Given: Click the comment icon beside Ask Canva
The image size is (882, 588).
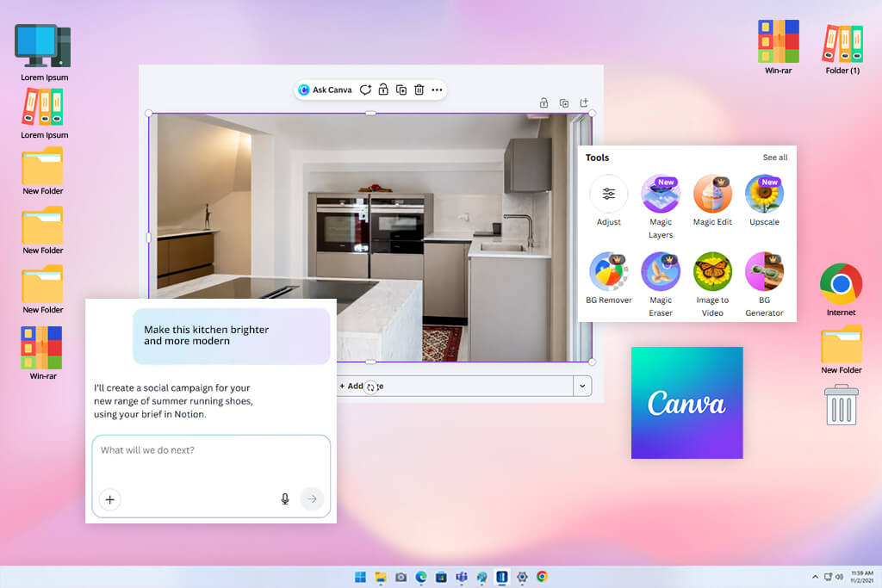Looking at the screenshot, I should (x=365, y=90).
